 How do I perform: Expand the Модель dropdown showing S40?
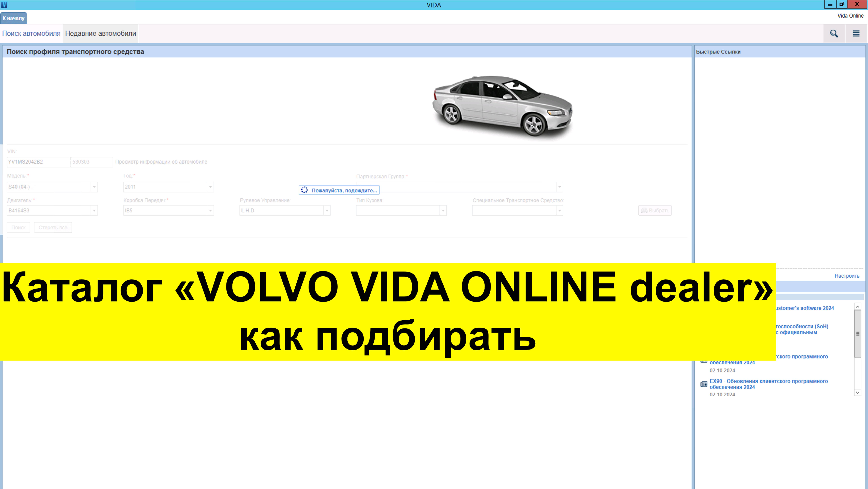point(94,187)
